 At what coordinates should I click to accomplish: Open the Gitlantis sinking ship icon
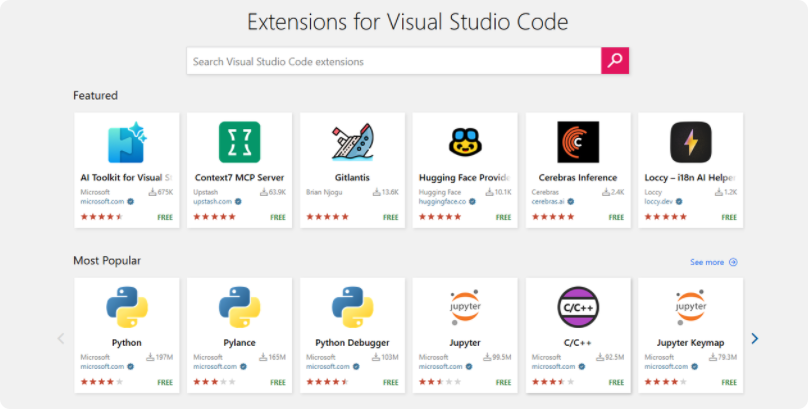(353, 142)
